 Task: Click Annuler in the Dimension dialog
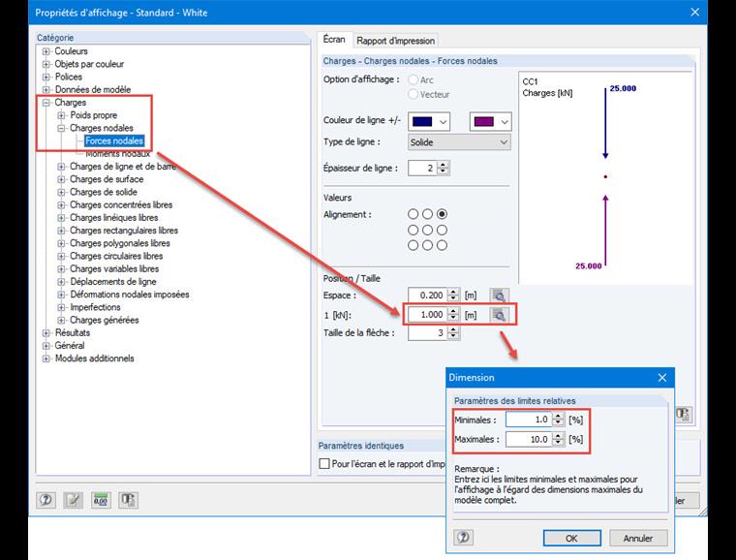(x=638, y=538)
